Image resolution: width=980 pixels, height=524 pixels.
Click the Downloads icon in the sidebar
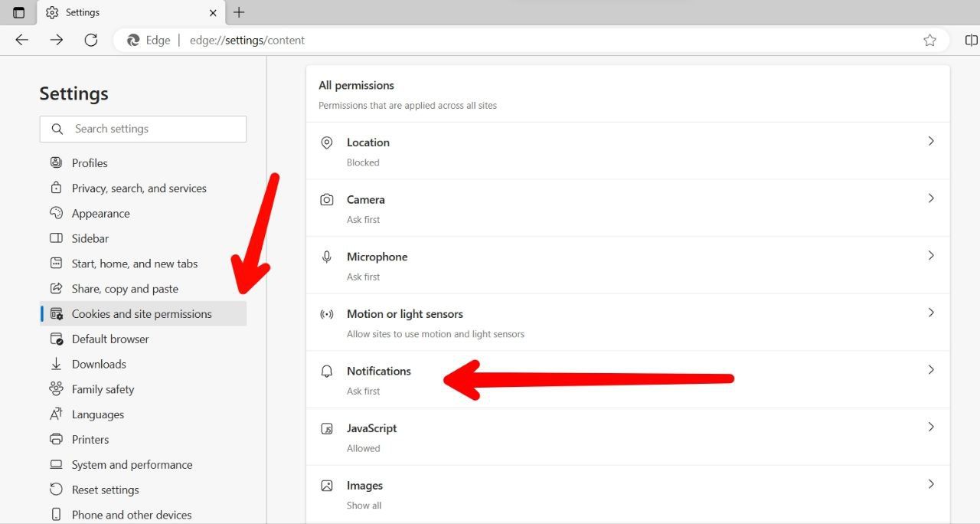(56, 364)
